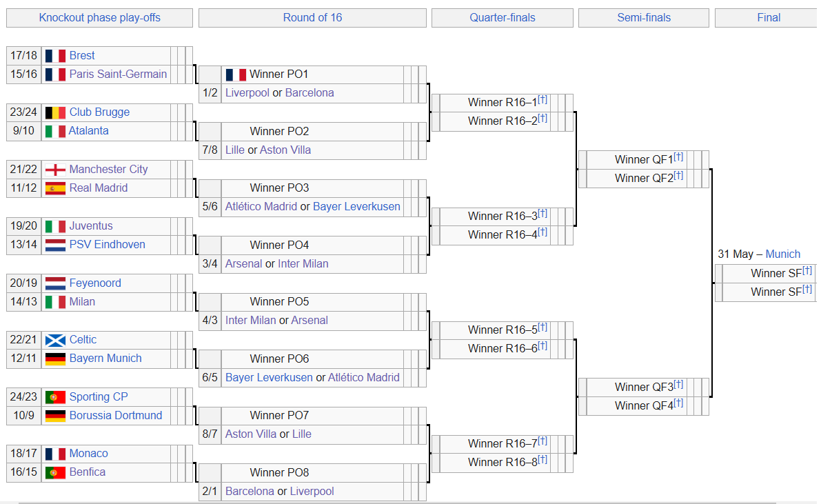The width and height of the screenshot is (821, 504).
Task: Open Liverpool link in the 1/2 seed row
Action: coord(247,92)
